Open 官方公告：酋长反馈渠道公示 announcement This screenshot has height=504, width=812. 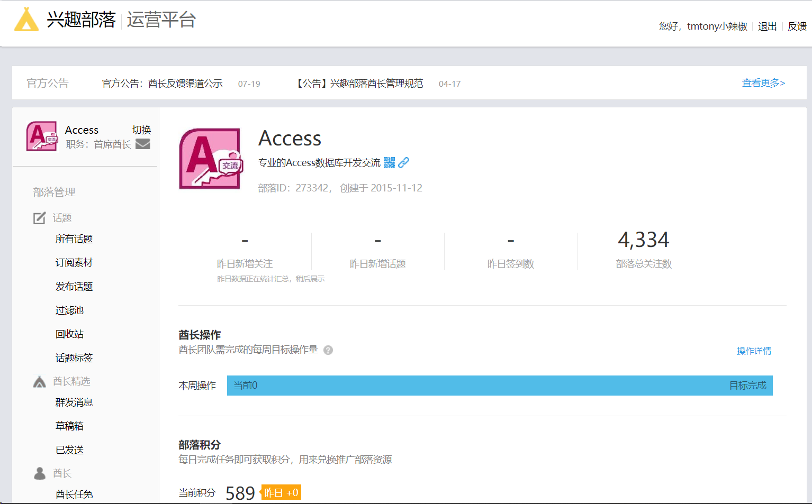coord(163,84)
